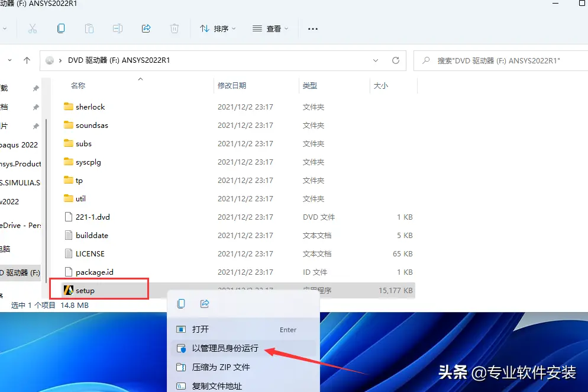
Task: Select the package.id file
Action: pos(239,272)
